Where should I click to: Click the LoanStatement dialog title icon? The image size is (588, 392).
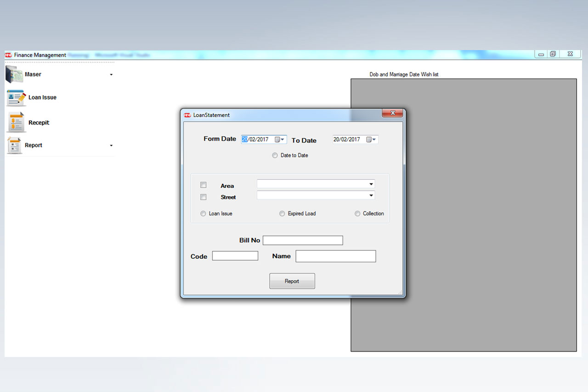point(187,115)
